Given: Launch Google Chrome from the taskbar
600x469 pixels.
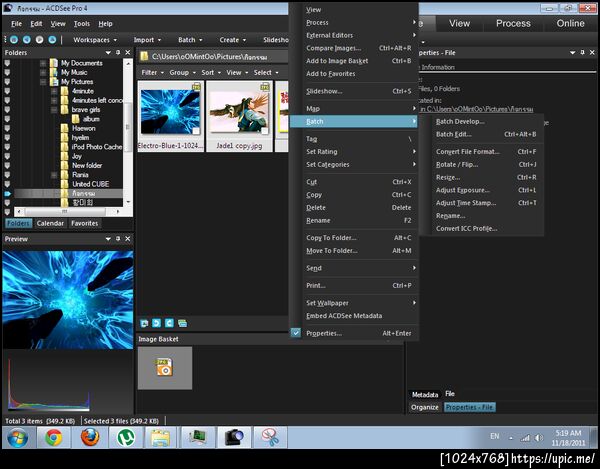Looking at the screenshot, I should pos(54,438).
